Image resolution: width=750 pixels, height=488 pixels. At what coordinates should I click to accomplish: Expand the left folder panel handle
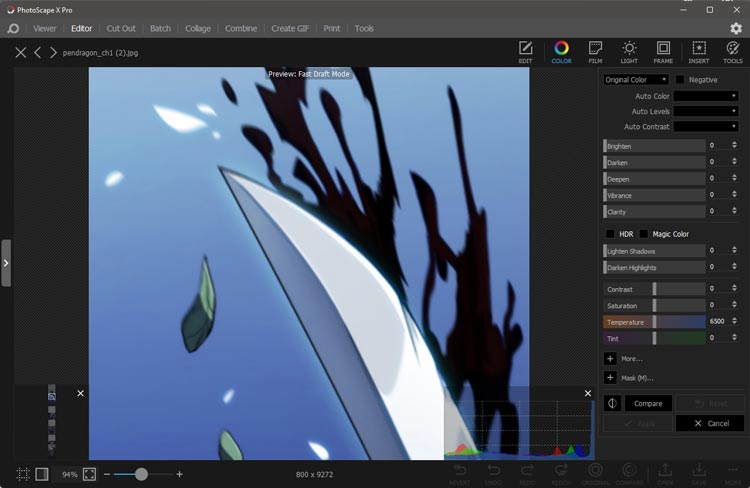coord(6,263)
